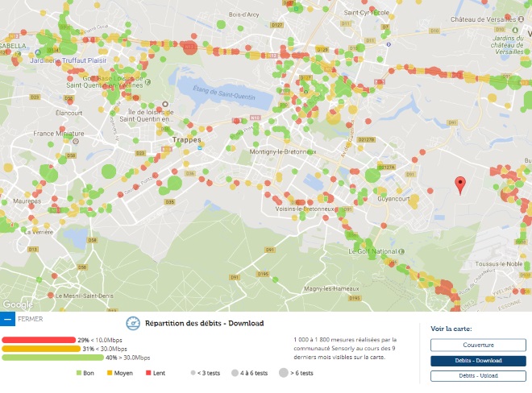The image size is (532, 393).
Task: Click the Golf National marker icon
Action: click(401, 251)
